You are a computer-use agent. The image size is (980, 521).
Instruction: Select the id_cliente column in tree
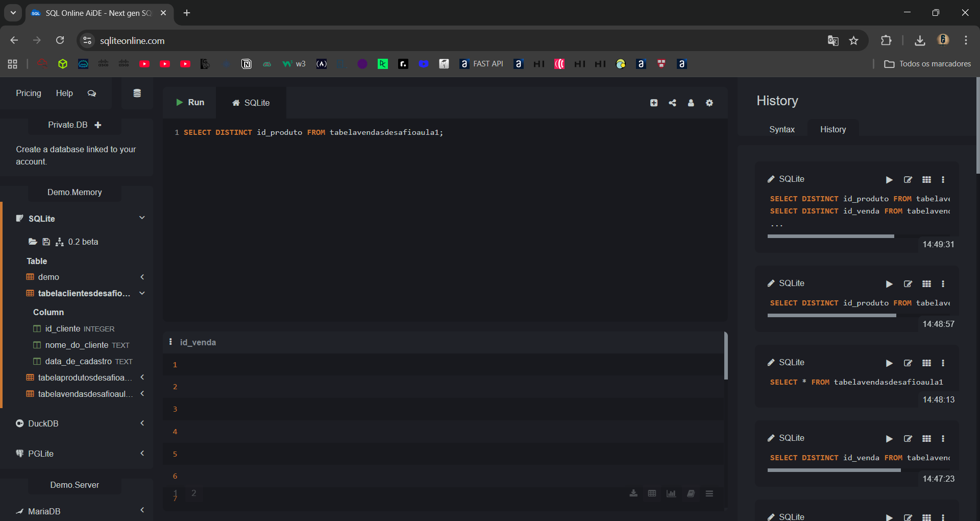point(69,329)
